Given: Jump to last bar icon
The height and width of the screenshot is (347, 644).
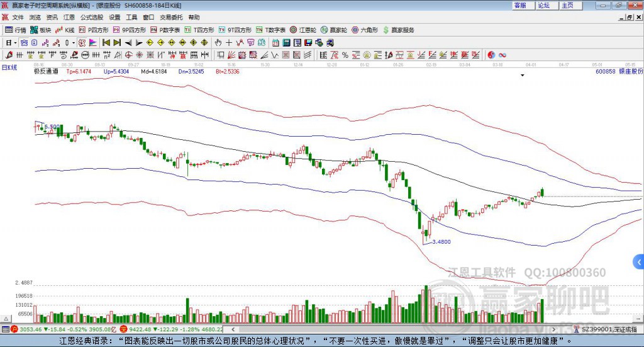Looking at the screenshot, I should (x=117, y=43).
